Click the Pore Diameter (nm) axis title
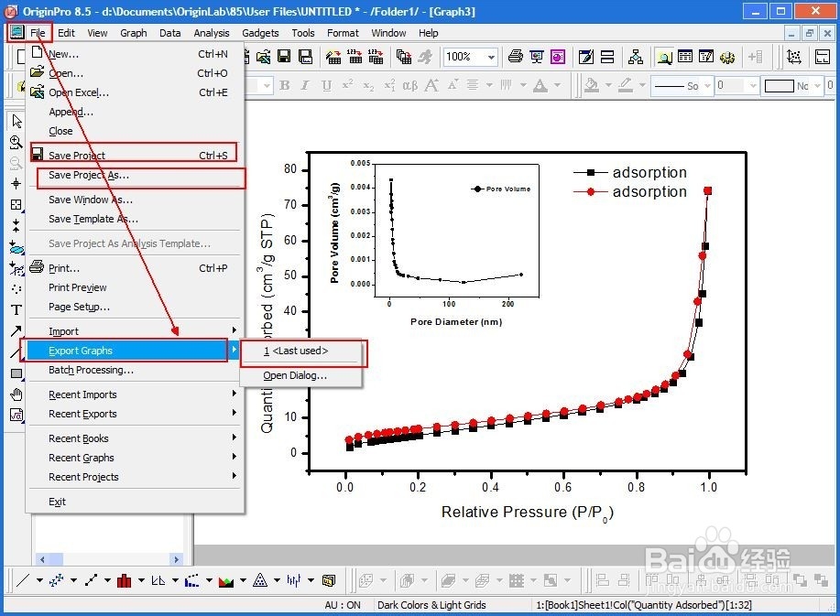This screenshot has width=840, height=616. coord(456,321)
